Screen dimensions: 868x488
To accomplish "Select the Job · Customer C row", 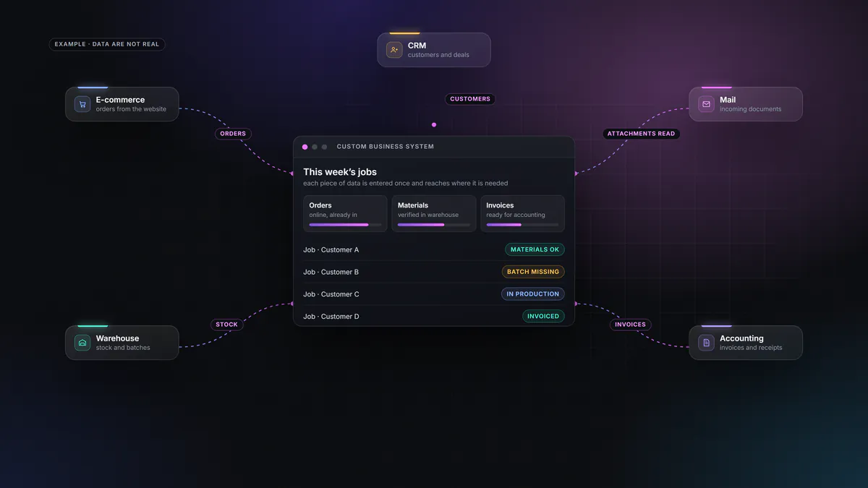I will 434,294.
